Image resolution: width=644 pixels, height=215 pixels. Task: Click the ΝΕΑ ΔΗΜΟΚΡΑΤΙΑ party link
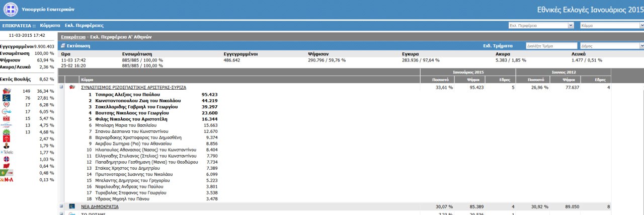coord(100,206)
